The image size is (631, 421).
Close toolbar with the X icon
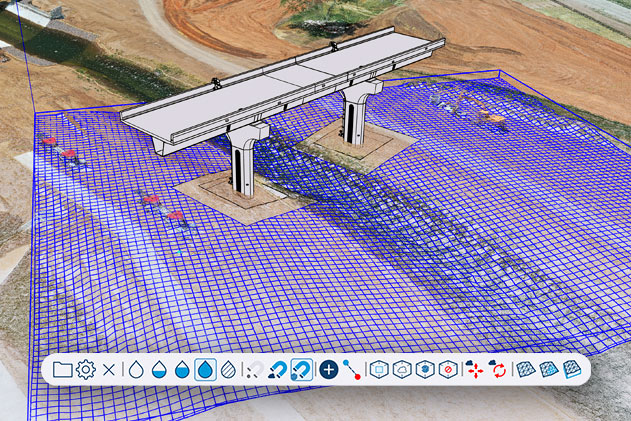pos(109,369)
